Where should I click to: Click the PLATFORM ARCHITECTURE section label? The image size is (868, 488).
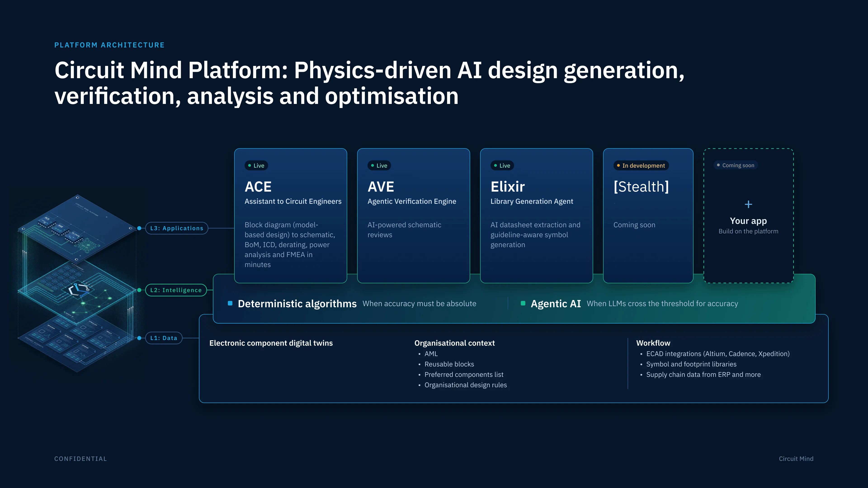coord(109,45)
